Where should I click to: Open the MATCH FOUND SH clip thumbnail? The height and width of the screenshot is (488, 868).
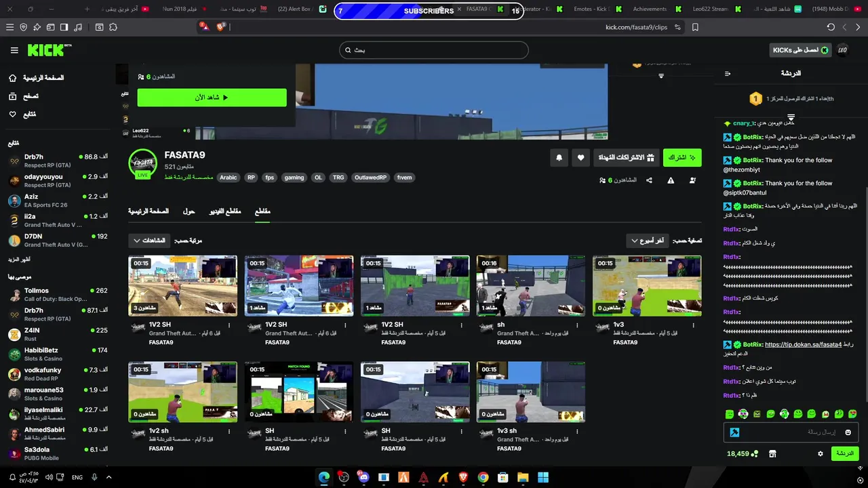point(299,392)
